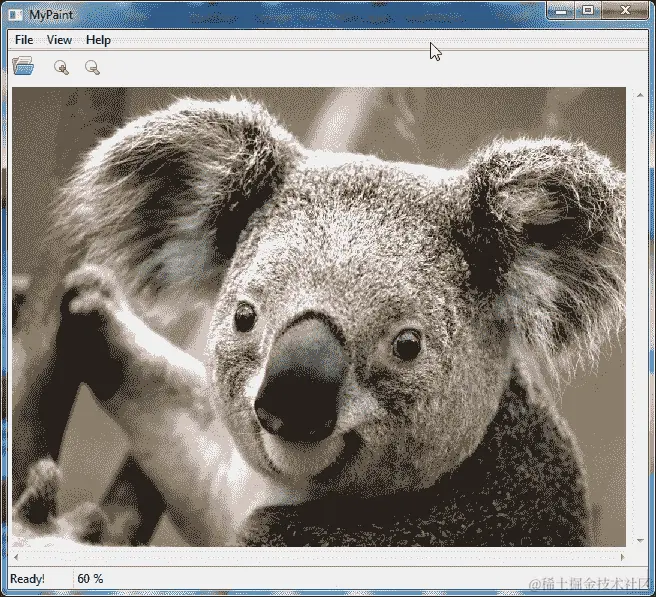Click the zoom out magnifier icon
Screen dimensions: 656x597
pyautogui.click(x=92, y=67)
